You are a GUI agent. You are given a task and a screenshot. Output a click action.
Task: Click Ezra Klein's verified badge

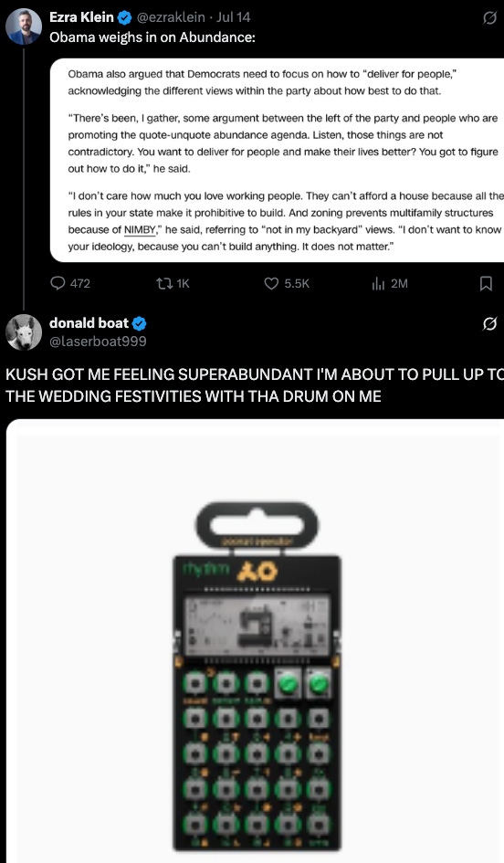pyautogui.click(x=125, y=17)
